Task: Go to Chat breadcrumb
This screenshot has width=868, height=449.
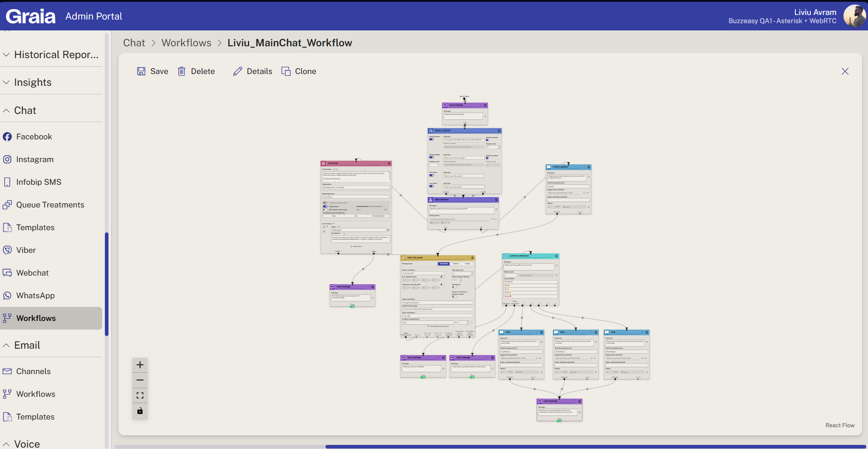Action: coord(134,43)
